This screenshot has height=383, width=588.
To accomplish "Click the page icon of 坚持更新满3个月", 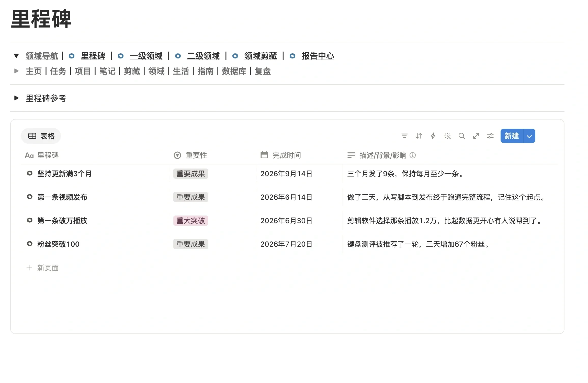I will tap(30, 173).
